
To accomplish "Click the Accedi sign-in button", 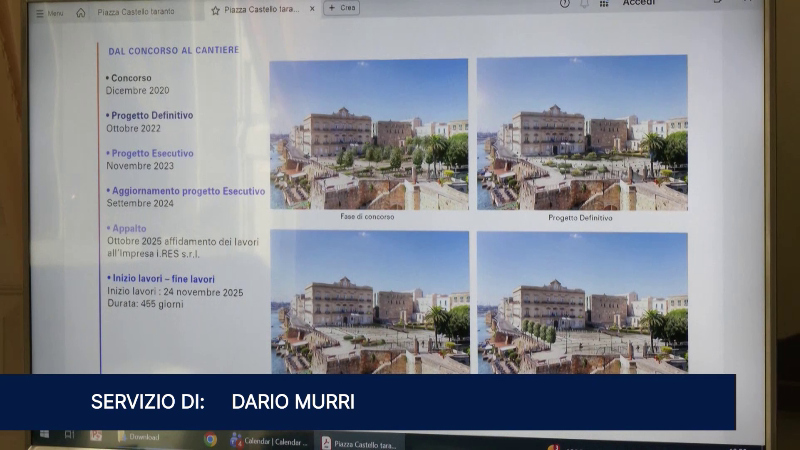I will (639, 4).
